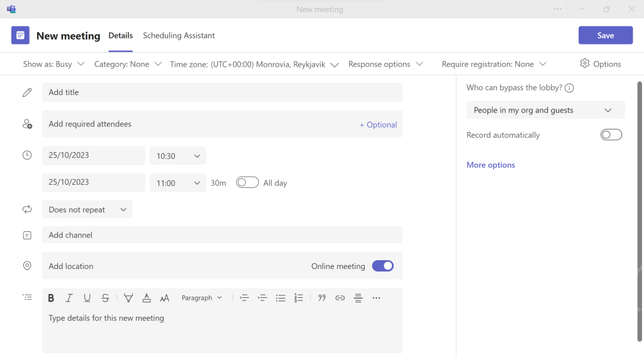Open the Paragraph style dropdown
The width and height of the screenshot is (644, 362).
pos(202,298)
